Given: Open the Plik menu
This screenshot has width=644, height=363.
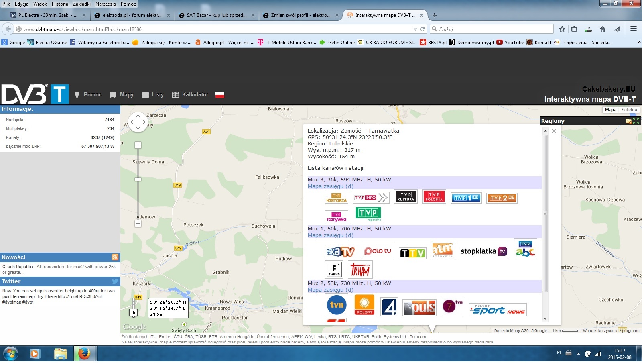Looking at the screenshot, I should pos(6,4).
